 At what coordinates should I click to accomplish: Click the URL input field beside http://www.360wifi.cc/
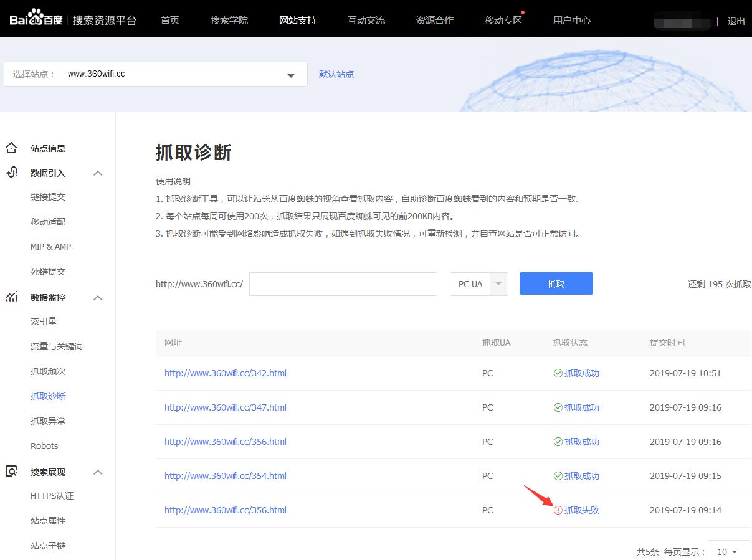coord(343,283)
